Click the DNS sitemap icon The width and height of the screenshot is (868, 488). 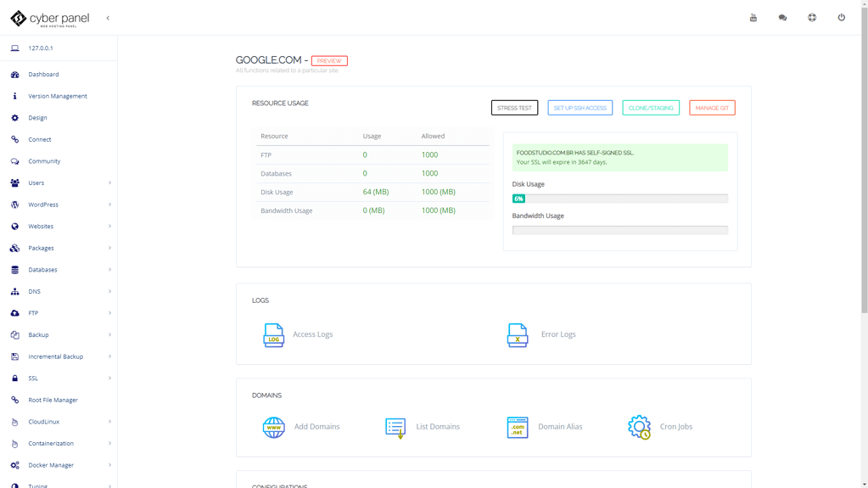[x=15, y=291]
